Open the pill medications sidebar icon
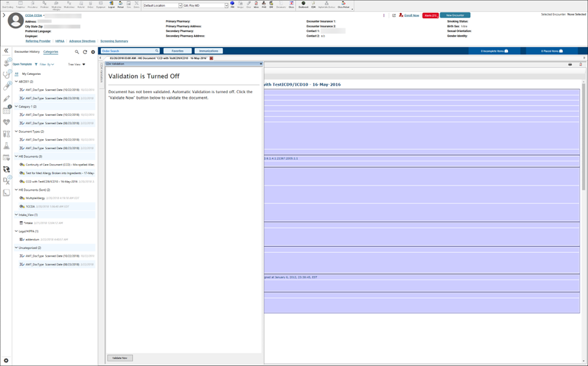Viewport: 588px width, 366px height. [x=7, y=87]
